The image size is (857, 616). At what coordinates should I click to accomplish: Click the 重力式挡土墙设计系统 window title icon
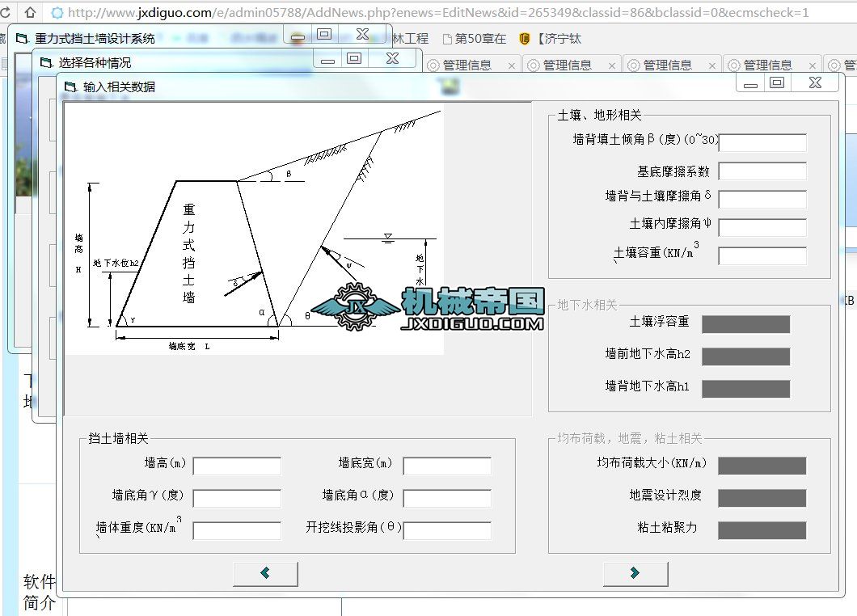point(23,39)
